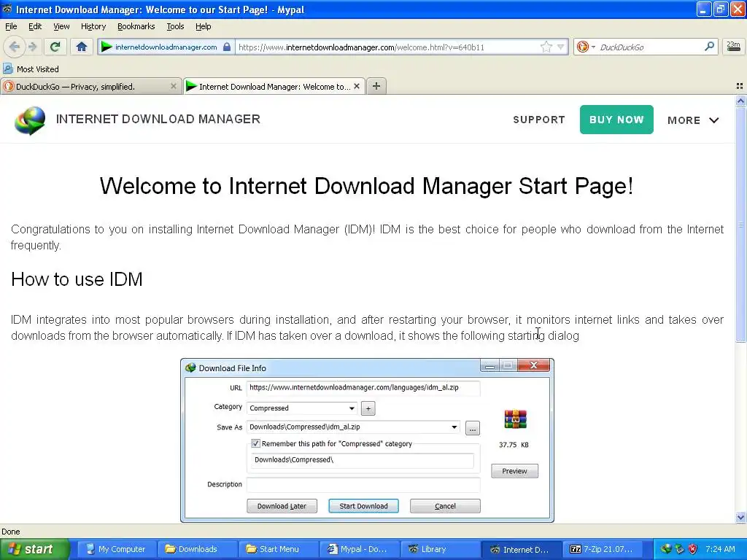Open the Bookmarks menu
Screen dimensions: 747x560
pos(136,26)
